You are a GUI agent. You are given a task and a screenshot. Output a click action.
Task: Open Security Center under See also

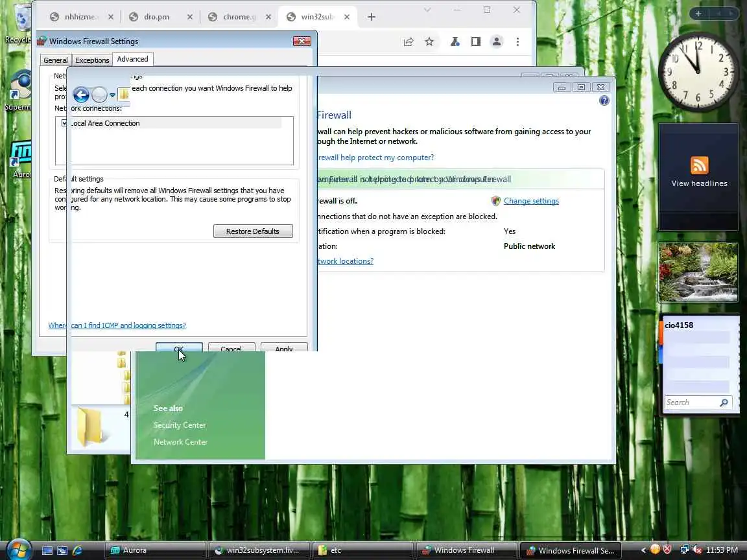coord(180,425)
